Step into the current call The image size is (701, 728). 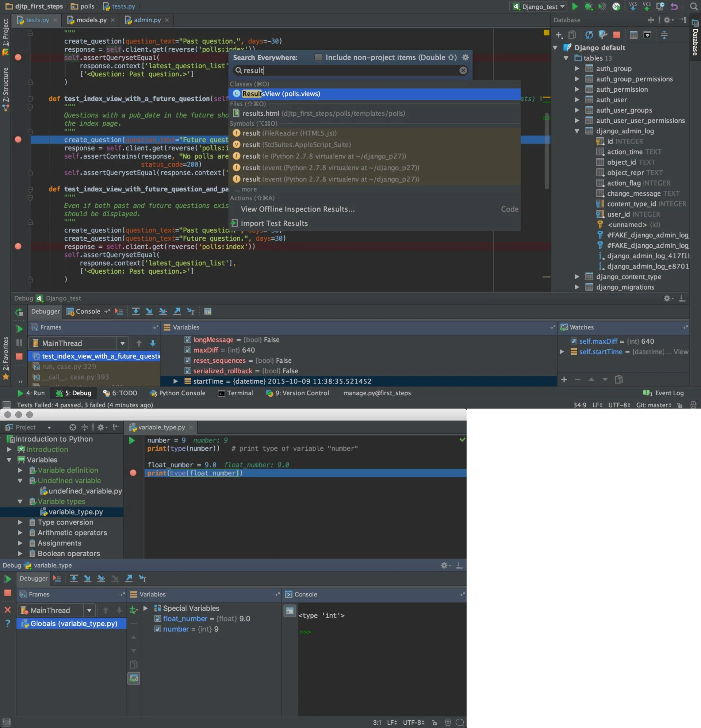[x=149, y=312]
